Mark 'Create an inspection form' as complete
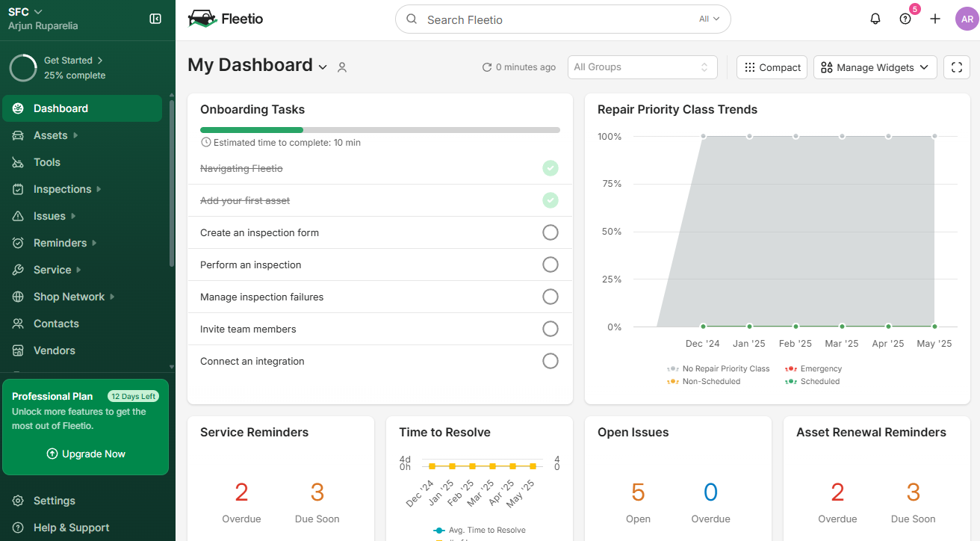 click(x=551, y=232)
